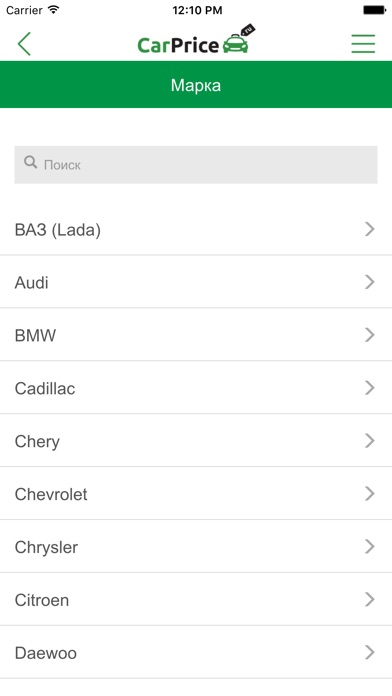392x696 pixels.
Task: Select BMW brand name
Action: coord(36,336)
